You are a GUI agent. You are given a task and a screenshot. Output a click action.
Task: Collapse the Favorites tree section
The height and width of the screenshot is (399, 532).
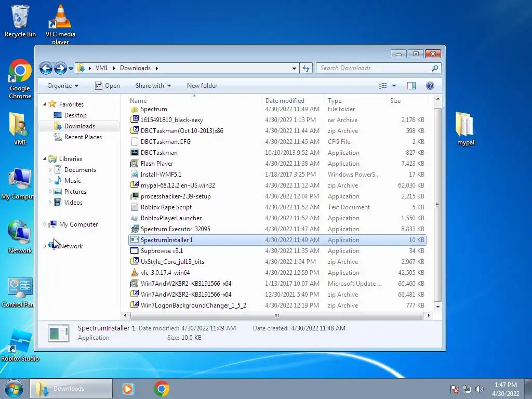tap(45, 104)
